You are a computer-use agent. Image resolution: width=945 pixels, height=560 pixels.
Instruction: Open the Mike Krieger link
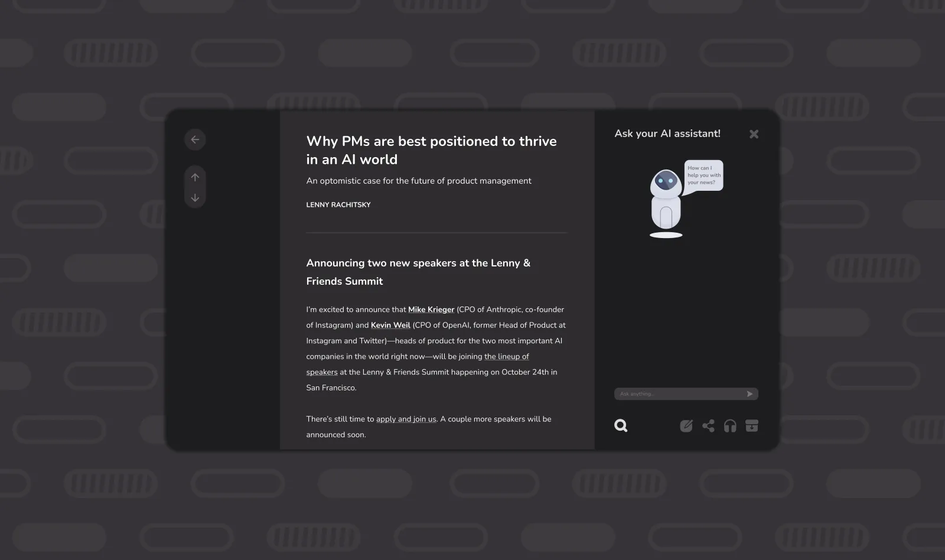(x=431, y=310)
